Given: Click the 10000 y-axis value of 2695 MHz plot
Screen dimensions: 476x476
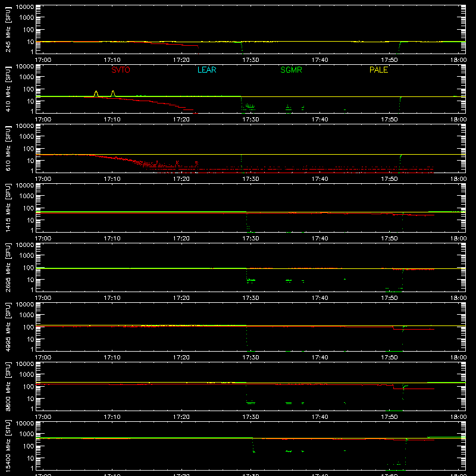Looking at the screenshot, I should coord(25,245).
